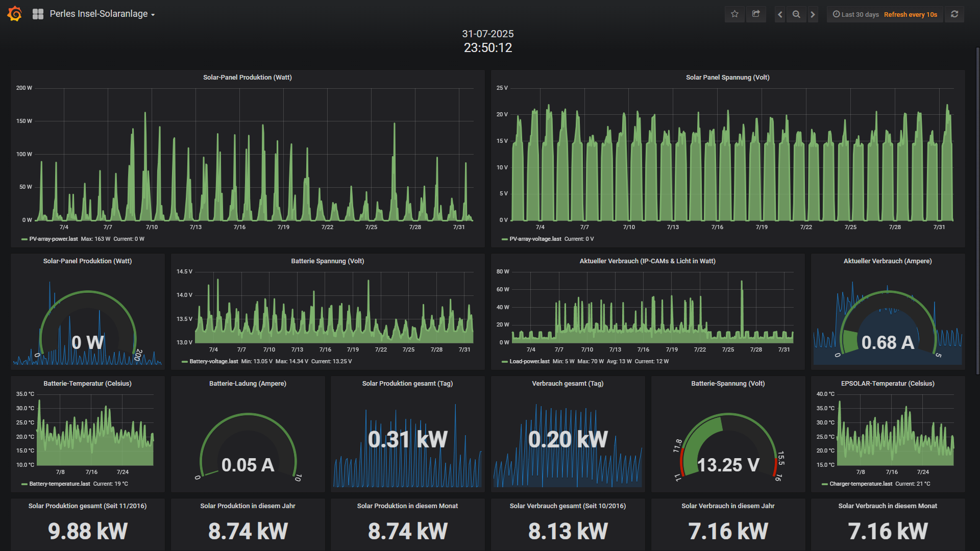This screenshot has width=980, height=551.
Task: Click Solar Produktion in diesem Monat title
Action: point(407,506)
